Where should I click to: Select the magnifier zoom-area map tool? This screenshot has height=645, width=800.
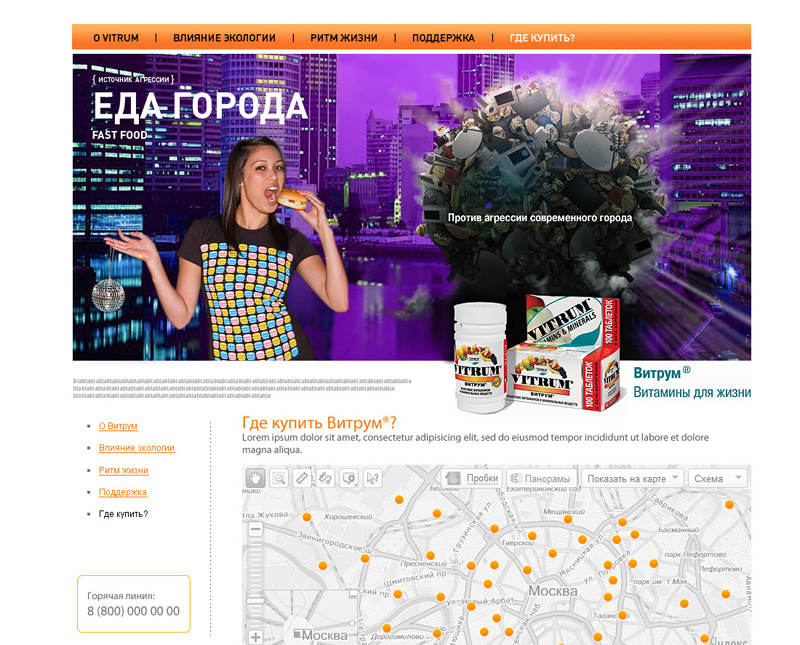pos(279,478)
